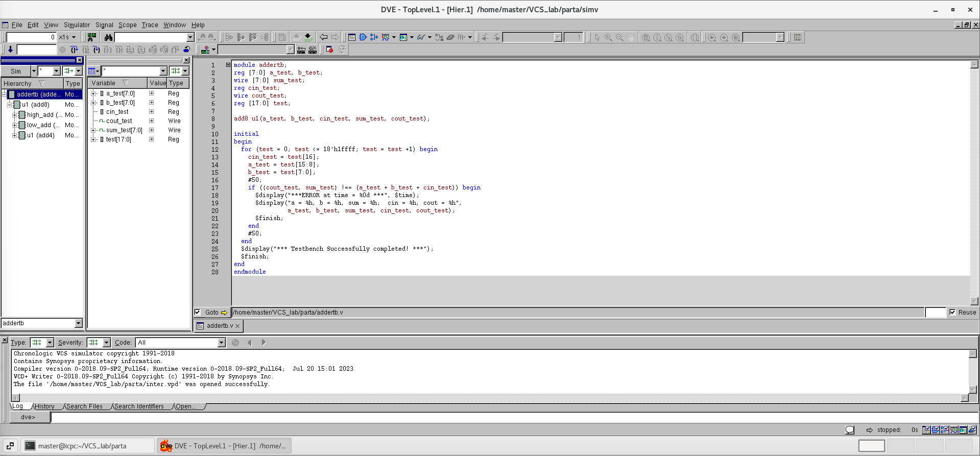Expand the high_add hierarchy node
This screenshot has width=980, height=456.
[14, 114]
